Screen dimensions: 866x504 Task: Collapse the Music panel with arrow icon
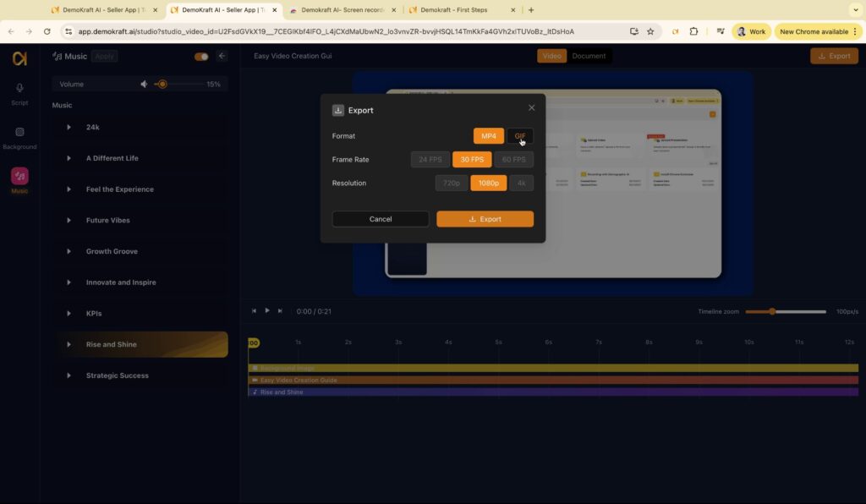[x=222, y=57]
